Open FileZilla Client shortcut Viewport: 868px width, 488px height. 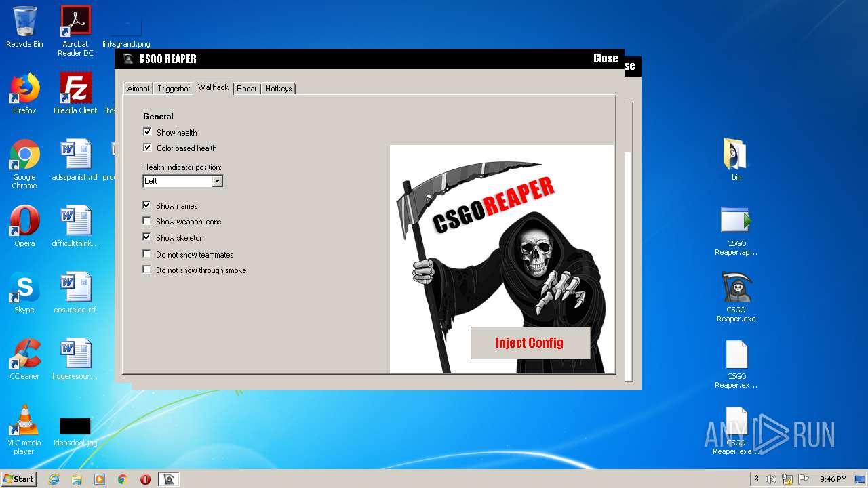(x=75, y=94)
